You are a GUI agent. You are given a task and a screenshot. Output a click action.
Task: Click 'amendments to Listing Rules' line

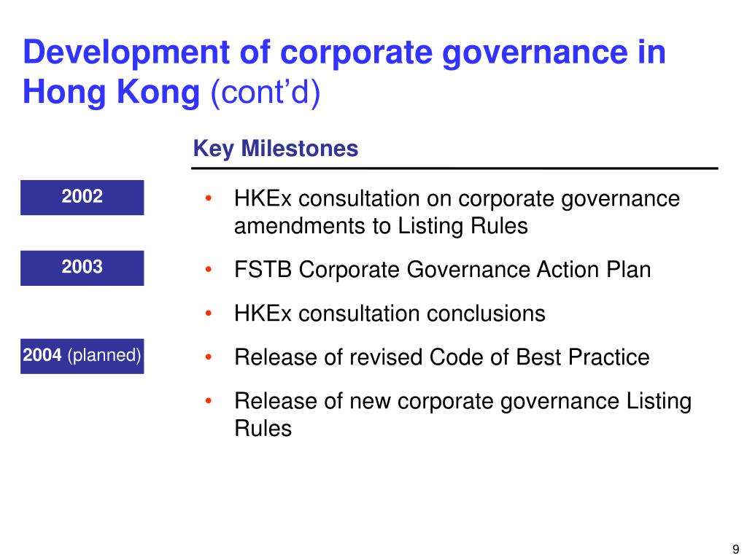tap(381, 226)
